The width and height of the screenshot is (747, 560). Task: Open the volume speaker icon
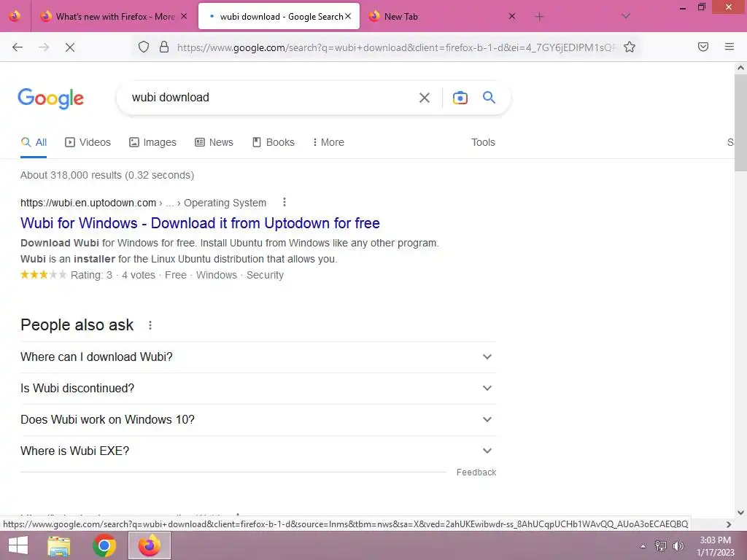678,546
